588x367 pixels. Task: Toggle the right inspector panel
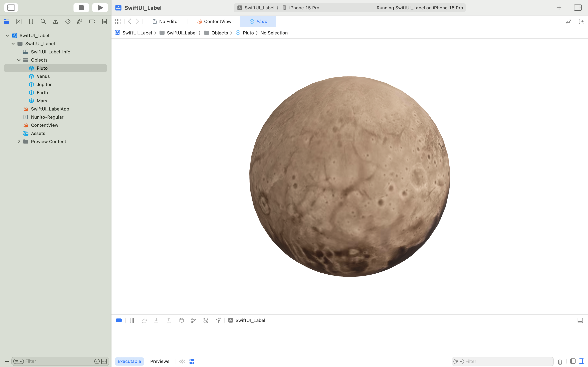(578, 8)
